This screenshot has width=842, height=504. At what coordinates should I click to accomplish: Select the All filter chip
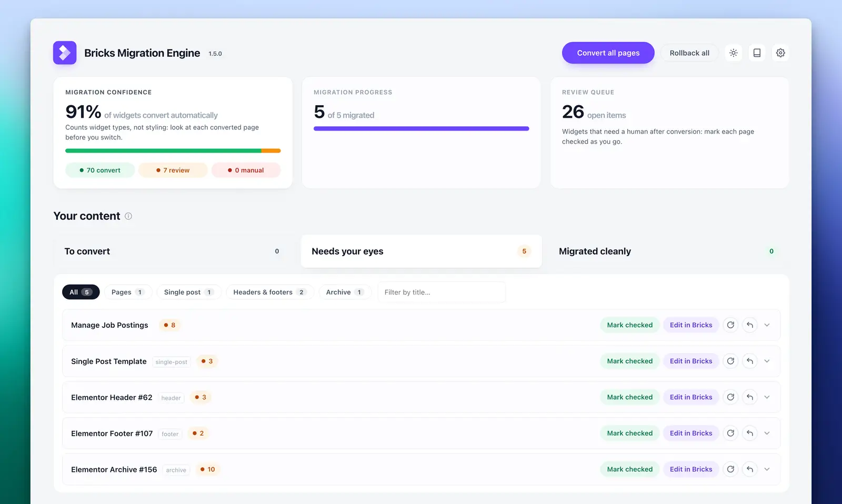(81, 292)
